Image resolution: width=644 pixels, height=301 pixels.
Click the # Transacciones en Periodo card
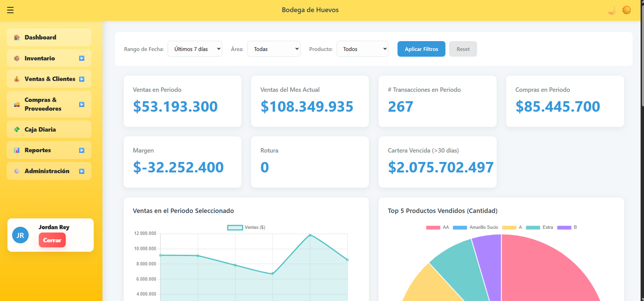click(x=438, y=101)
